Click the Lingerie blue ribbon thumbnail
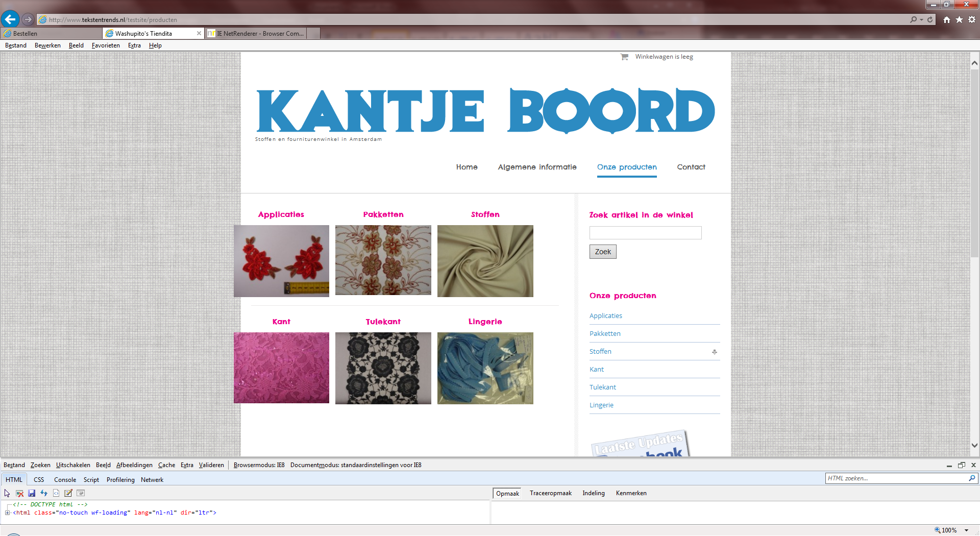The height and width of the screenshot is (536, 980). coord(485,368)
